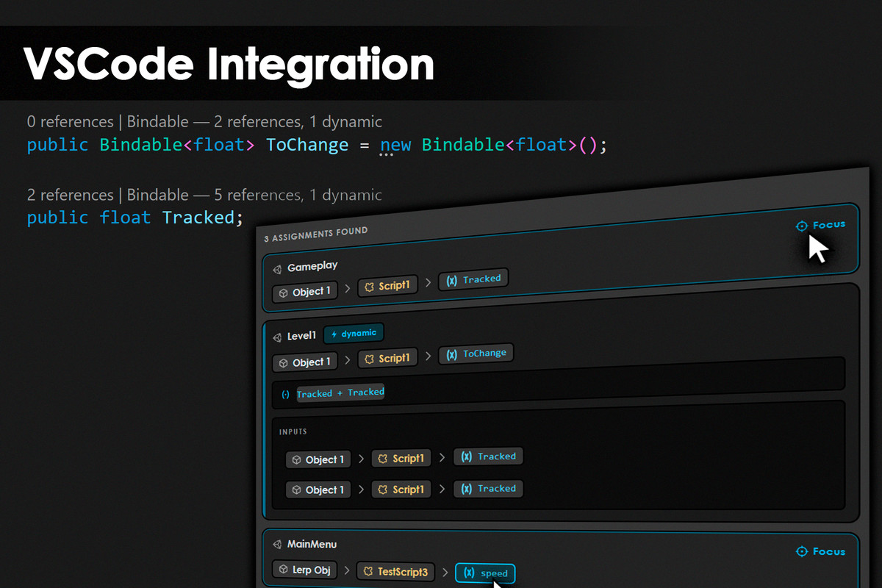Click the Focus button on the Gameplay card
The height and width of the screenshot is (588, 882).
click(x=821, y=225)
